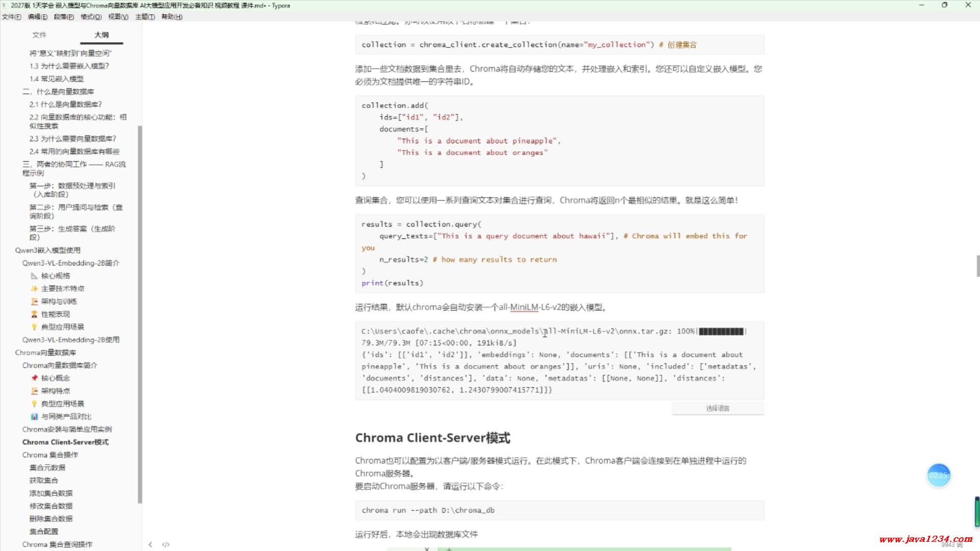Switch to the 文件 sidebar tab
980x551 pixels.
tap(39, 35)
